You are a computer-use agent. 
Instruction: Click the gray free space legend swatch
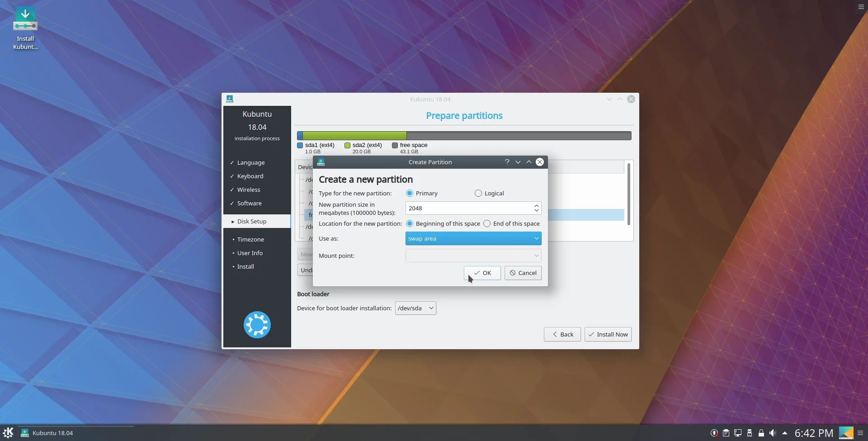coord(395,145)
